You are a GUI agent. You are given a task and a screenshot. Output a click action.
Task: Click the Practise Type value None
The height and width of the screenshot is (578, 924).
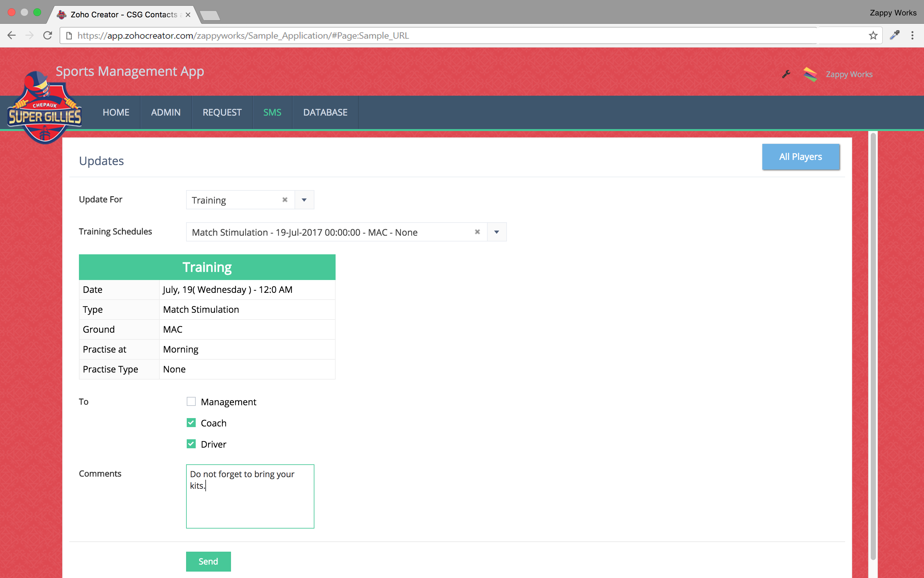(174, 369)
